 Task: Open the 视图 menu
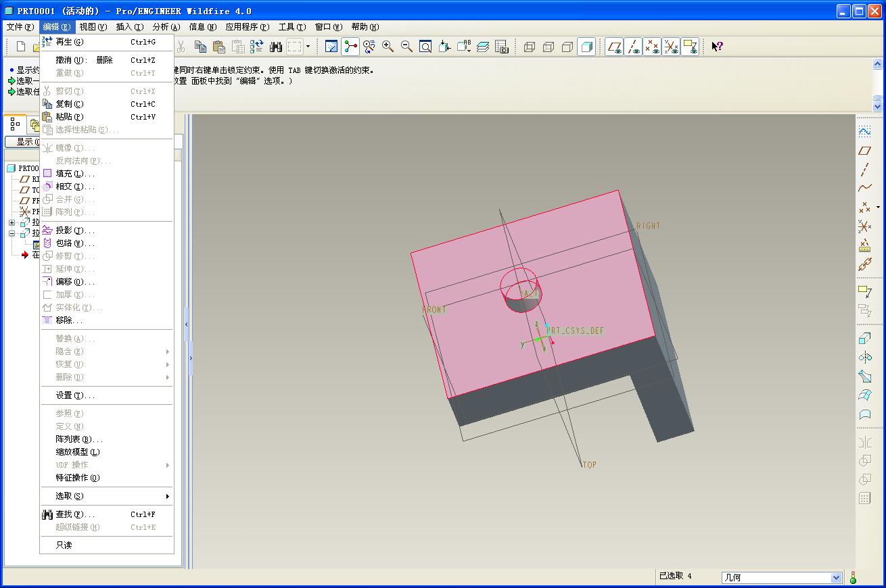coord(93,27)
